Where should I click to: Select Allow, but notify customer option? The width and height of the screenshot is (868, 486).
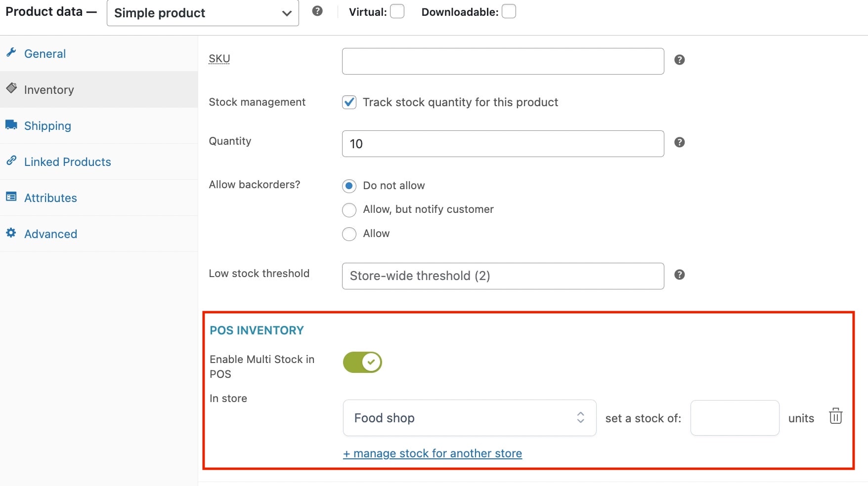[349, 210]
